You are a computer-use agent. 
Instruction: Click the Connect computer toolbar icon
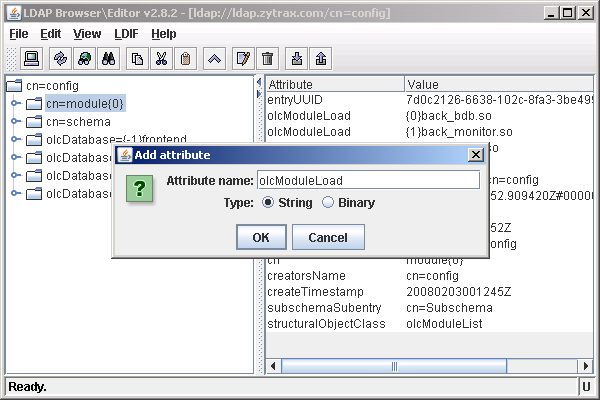click(31, 59)
